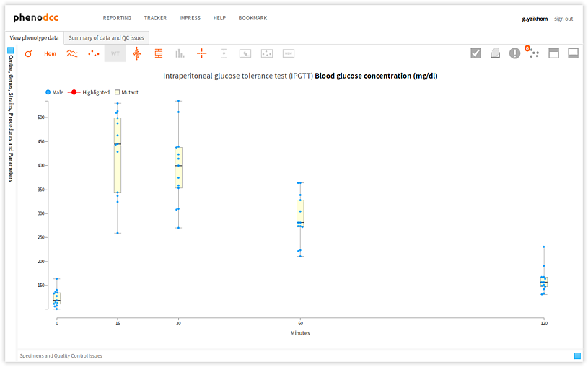This screenshot has height=367, width=588.
Task: Click the error bar whisker icon
Action: click(224, 53)
